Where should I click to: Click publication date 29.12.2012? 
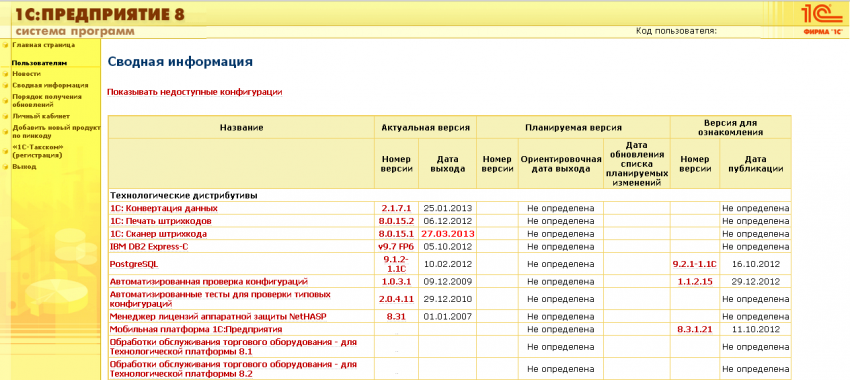(x=755, y=282)
